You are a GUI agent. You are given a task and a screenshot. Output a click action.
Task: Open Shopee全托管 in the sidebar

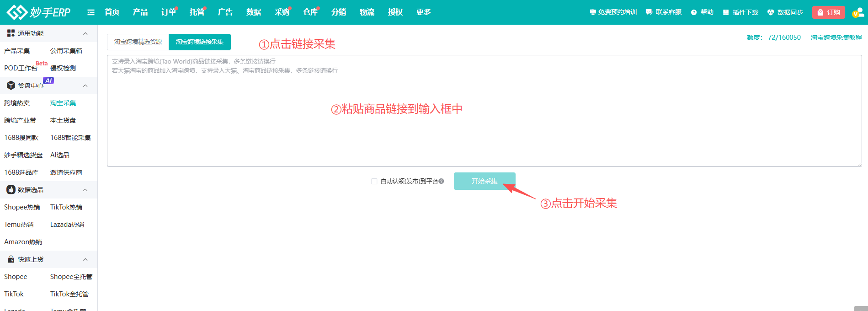(71, 277)
